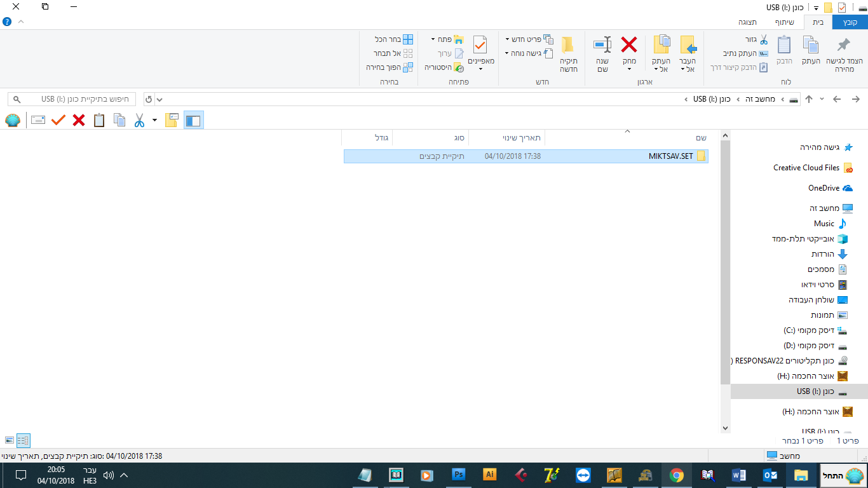Toggle the navigation pane button in the toolbar
Image resolution: width=868 pixels, height=488 pixels.
(193, 119)
